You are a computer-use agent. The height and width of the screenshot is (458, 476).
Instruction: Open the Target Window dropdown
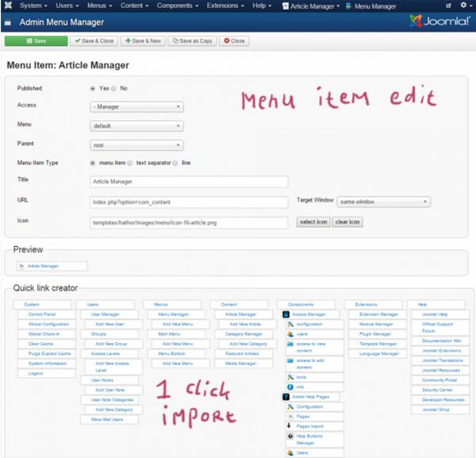click(x=383, y=202)
